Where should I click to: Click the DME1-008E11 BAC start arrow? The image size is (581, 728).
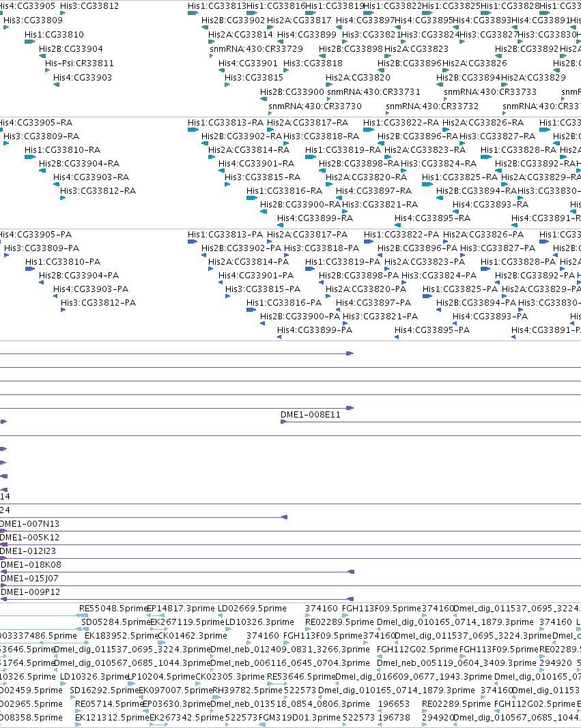[x=284, y=422]
